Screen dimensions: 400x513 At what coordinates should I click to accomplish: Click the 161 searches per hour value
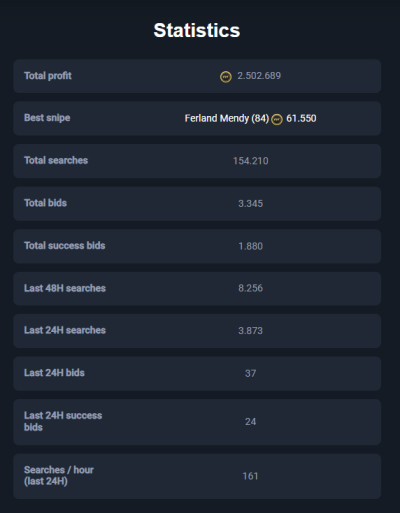point(250,476)
